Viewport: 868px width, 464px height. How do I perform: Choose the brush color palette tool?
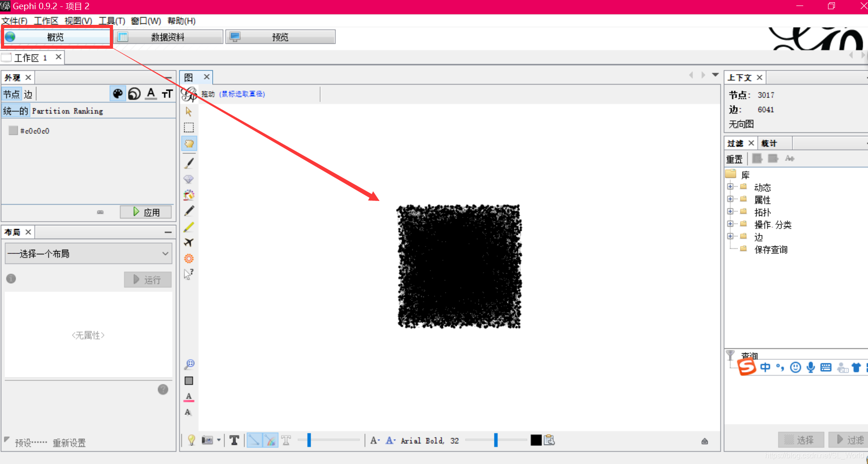click(x=189, y=195)
